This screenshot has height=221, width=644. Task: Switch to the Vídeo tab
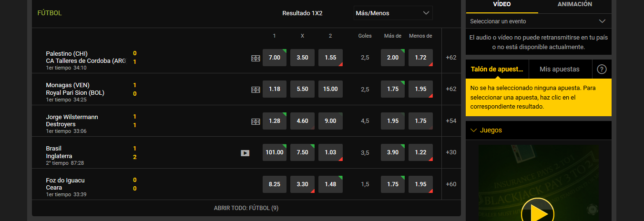click(501, 4)
